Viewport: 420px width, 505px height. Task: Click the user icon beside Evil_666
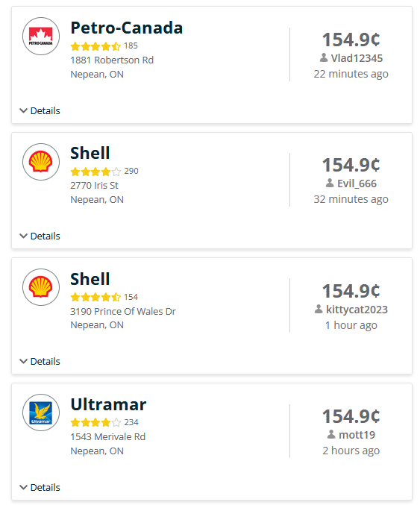click(x=330, y=183)
